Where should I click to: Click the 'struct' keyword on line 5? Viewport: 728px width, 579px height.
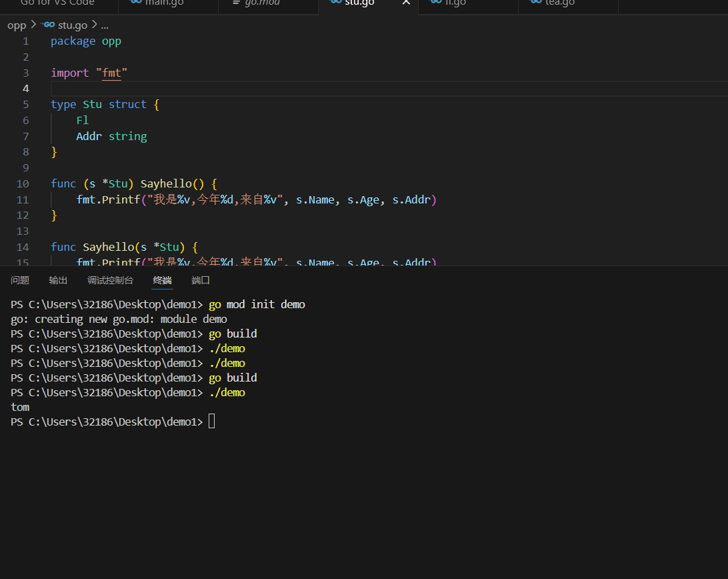pos(128,105)
